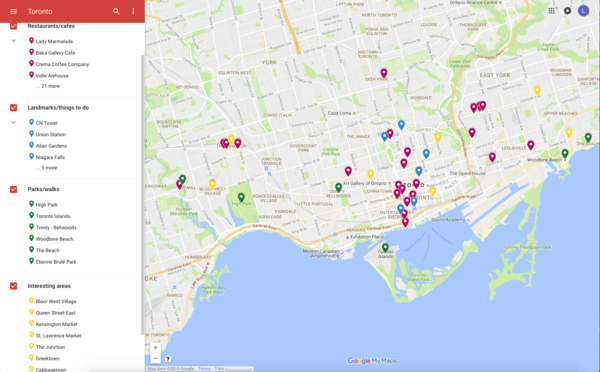The height and width of the screenshot is (372, 600).
Task: Uncheck the Interesting areas layer checkbox
Action: click(13, 286)
